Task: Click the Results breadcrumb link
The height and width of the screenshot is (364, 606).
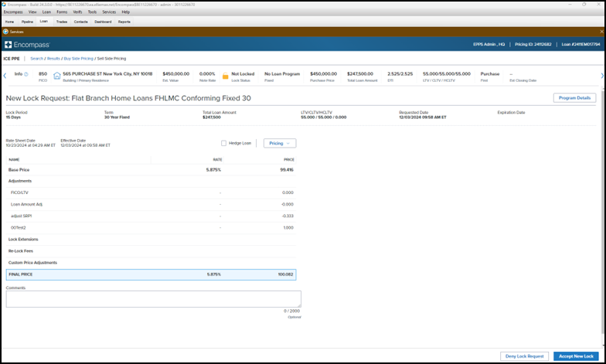Action: point(53,59)
